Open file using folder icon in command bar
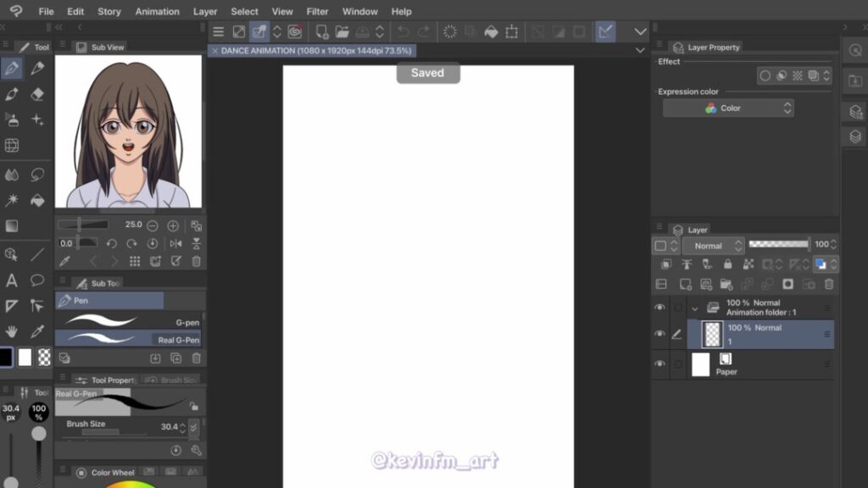The width and height of the screenshot is (868, 488). 342,31
